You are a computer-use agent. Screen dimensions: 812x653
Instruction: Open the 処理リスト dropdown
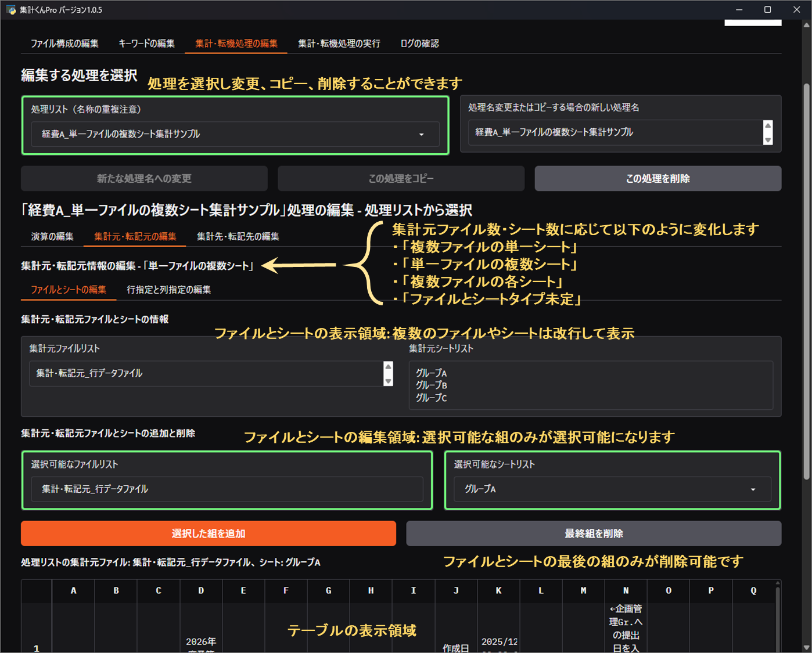click(235, 134)
